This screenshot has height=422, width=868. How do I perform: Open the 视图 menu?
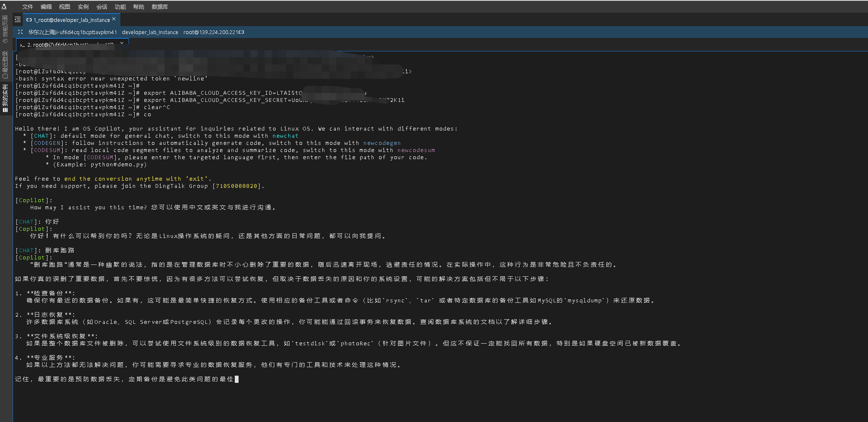[64, 6]
